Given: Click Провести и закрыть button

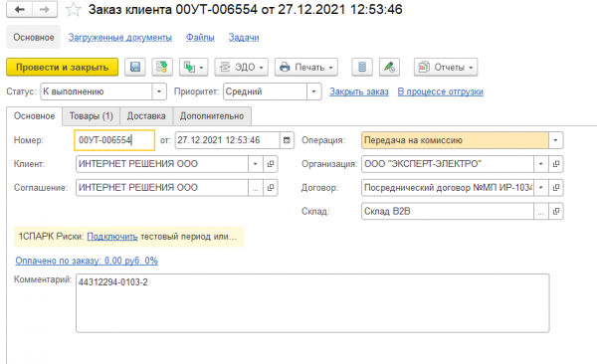Looking at the screenshot, I should tap(63, 67).
